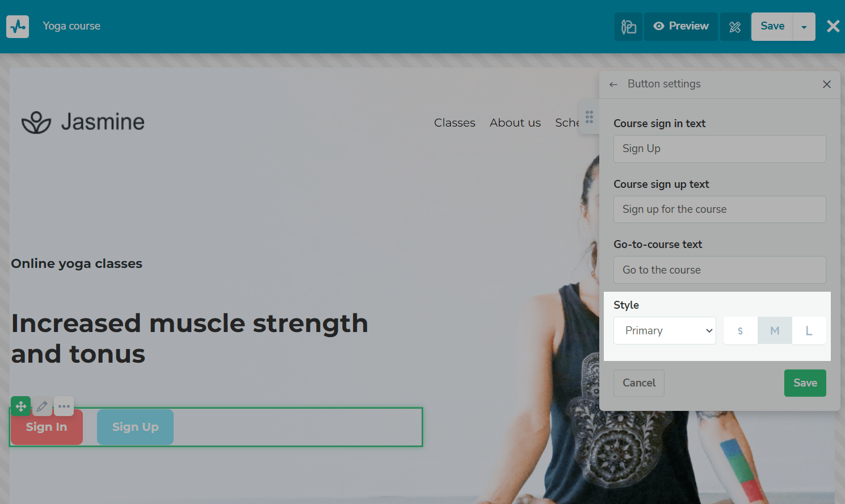Select large L button size

click(809, 330)
